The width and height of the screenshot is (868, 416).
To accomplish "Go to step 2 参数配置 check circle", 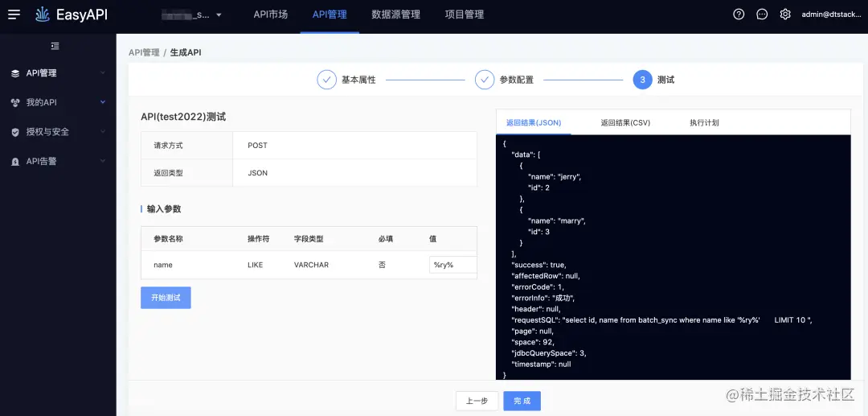I will (x=485, y=80).
